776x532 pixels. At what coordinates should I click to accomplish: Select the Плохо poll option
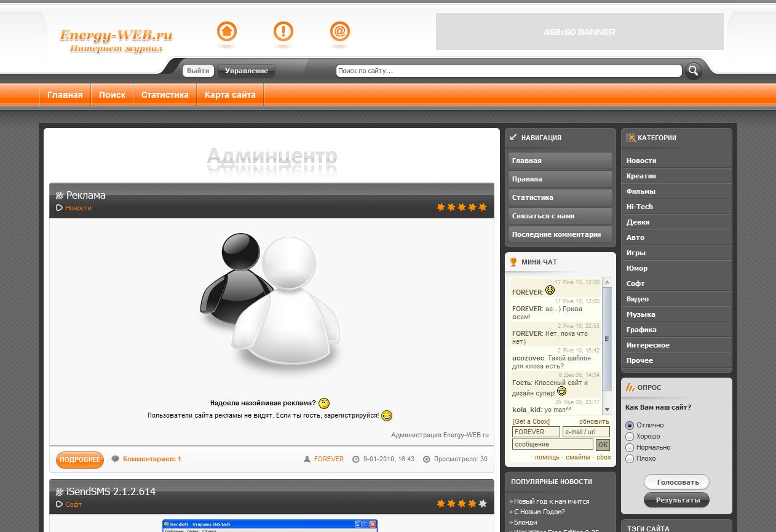pos(630,459)
